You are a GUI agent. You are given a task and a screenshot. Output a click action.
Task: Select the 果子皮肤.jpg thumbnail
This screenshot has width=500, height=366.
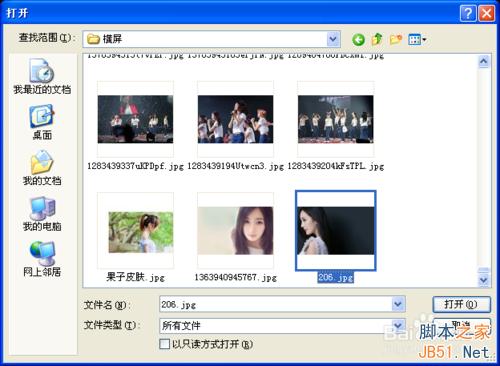tap(135, 232)
